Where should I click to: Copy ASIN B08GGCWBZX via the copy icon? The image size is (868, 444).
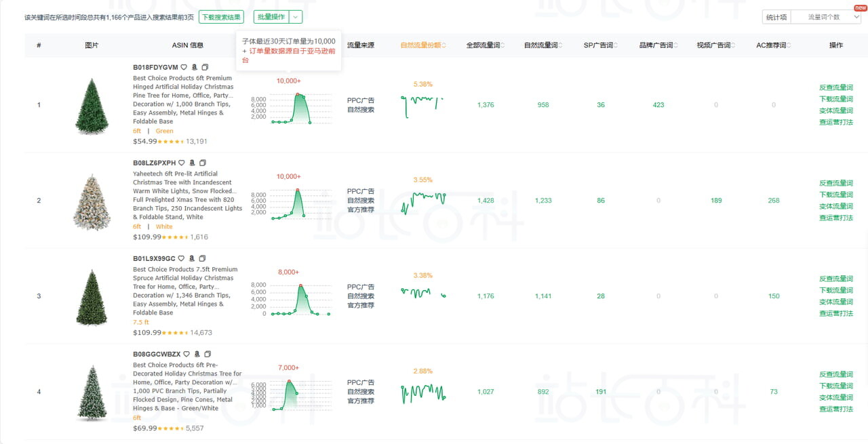pos(208,355)
